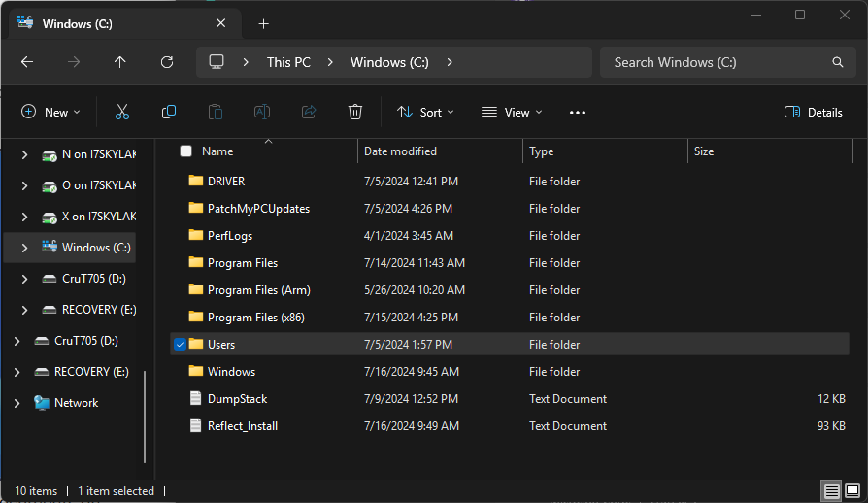Click the Search Windows (C:) field
Image resolution: width=868 pixels, height=503 pixels.
click(714, 62)
